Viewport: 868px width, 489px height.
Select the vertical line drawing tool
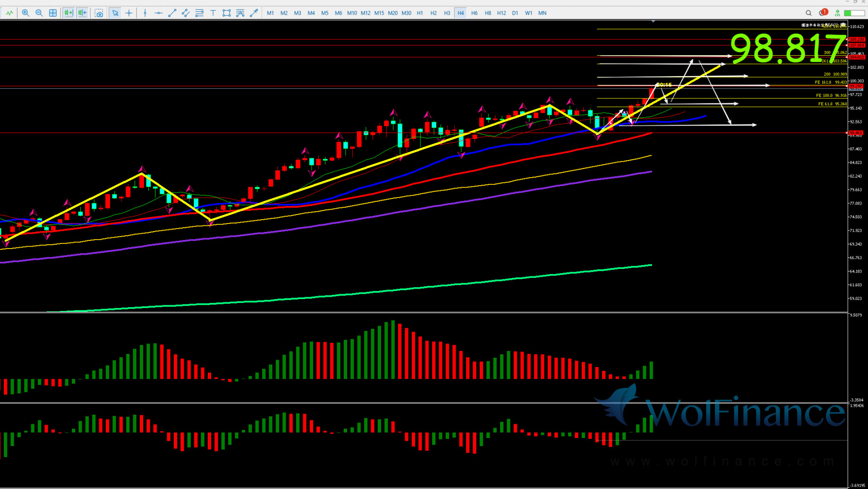coord(145,13)
